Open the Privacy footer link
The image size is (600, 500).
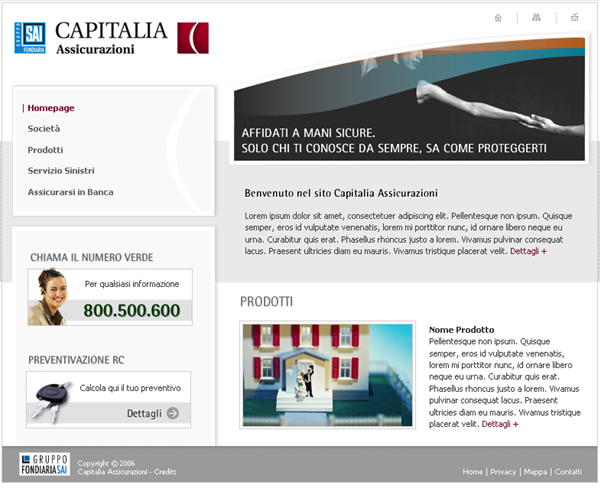tap(503, 472)
